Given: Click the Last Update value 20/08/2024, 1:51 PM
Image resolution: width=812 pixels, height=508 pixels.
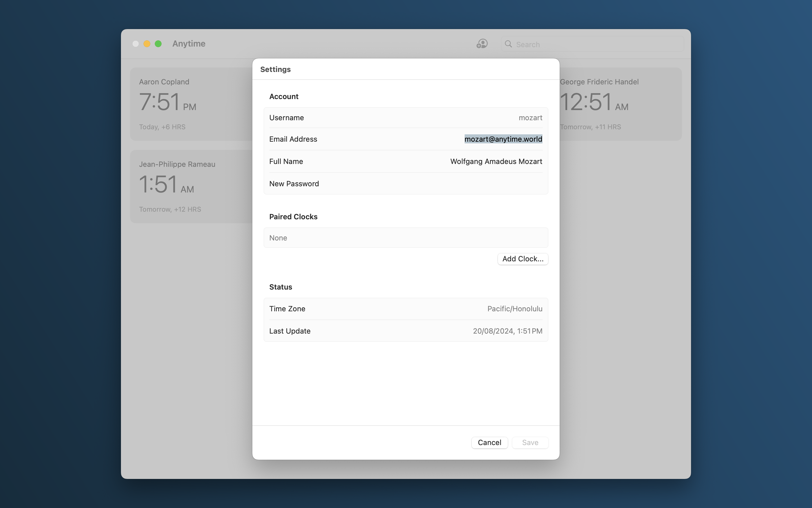Looking at the screenshot, I should 507,331.
